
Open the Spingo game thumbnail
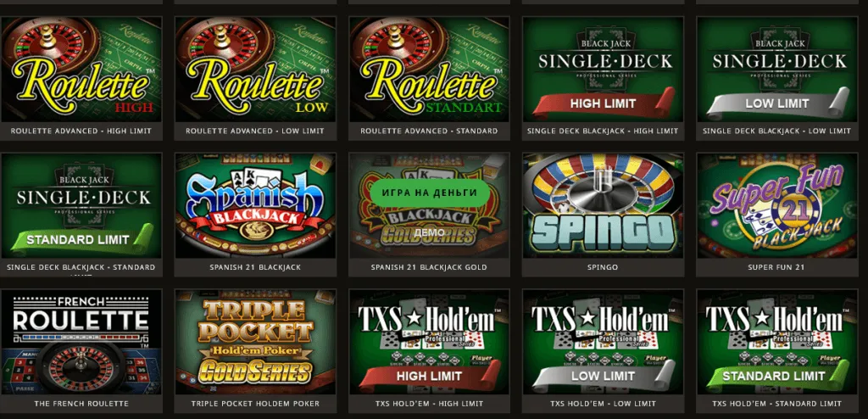603,205
